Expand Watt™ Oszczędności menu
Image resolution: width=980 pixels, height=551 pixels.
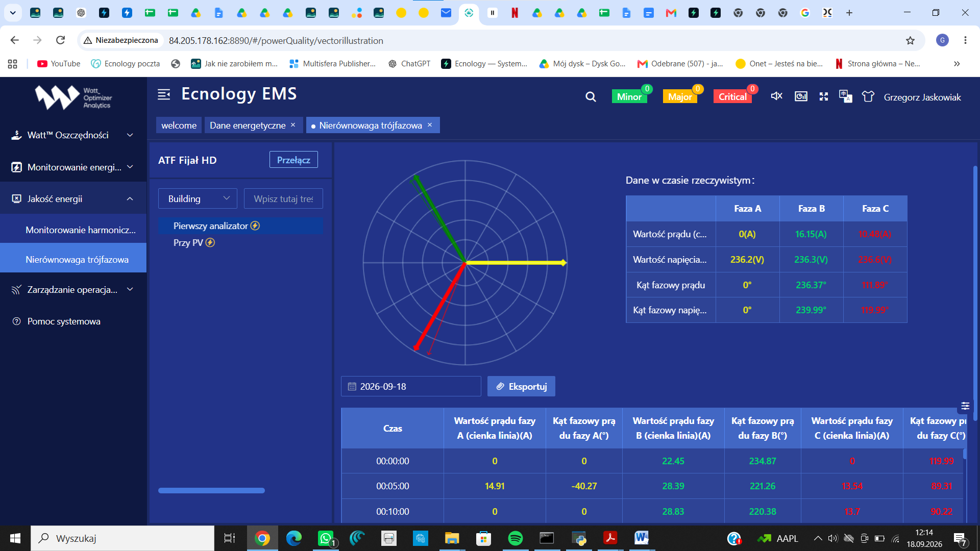click(x=73, y=135)
